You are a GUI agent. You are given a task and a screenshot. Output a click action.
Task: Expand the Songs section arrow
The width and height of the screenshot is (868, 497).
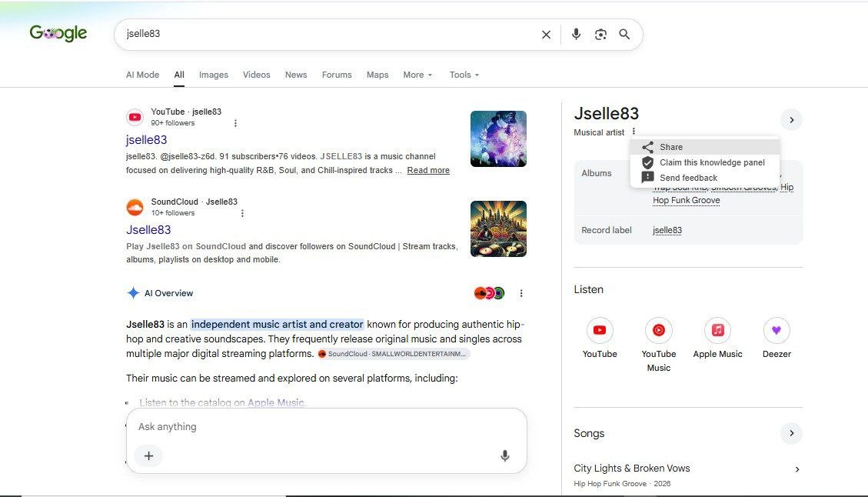tap(792, 433)
